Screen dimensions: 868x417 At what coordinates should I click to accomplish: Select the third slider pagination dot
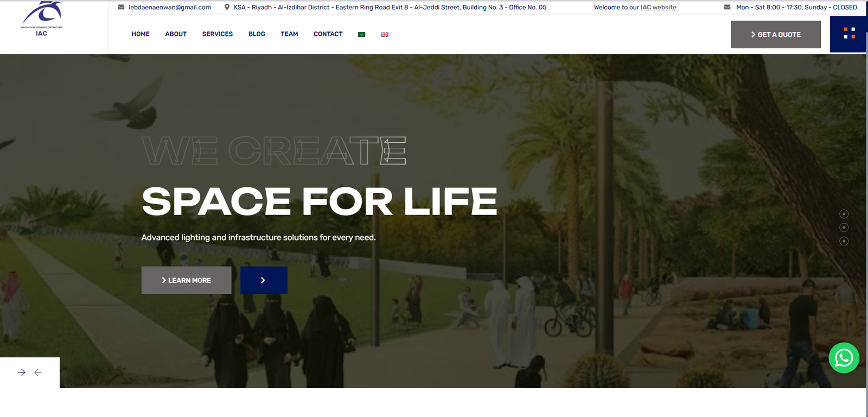844,241
